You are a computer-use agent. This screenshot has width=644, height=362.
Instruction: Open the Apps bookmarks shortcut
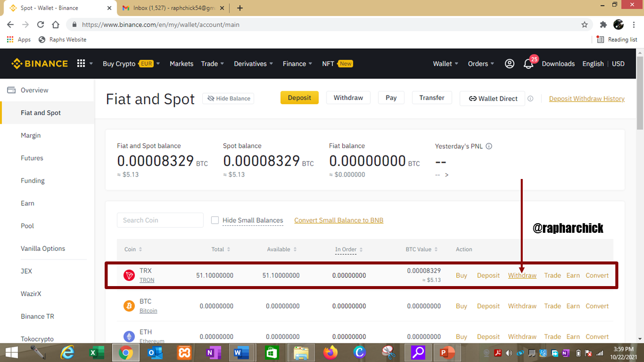click(19, 39)
